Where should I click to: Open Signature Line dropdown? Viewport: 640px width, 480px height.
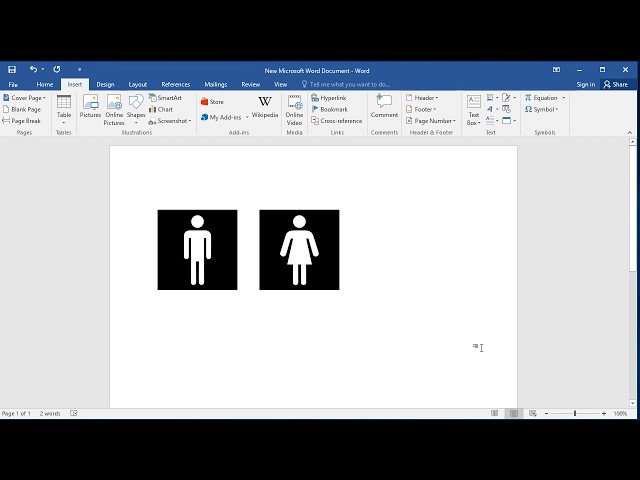509,98
